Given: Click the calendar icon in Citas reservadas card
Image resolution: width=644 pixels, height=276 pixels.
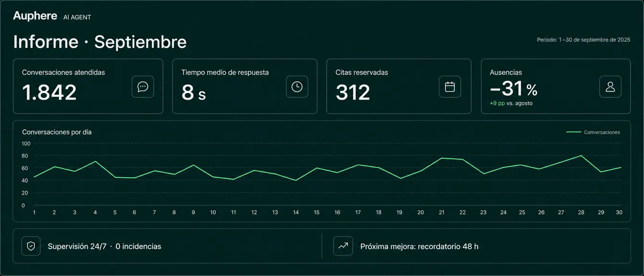Looking at the screenshot, I should click(450, 87).
